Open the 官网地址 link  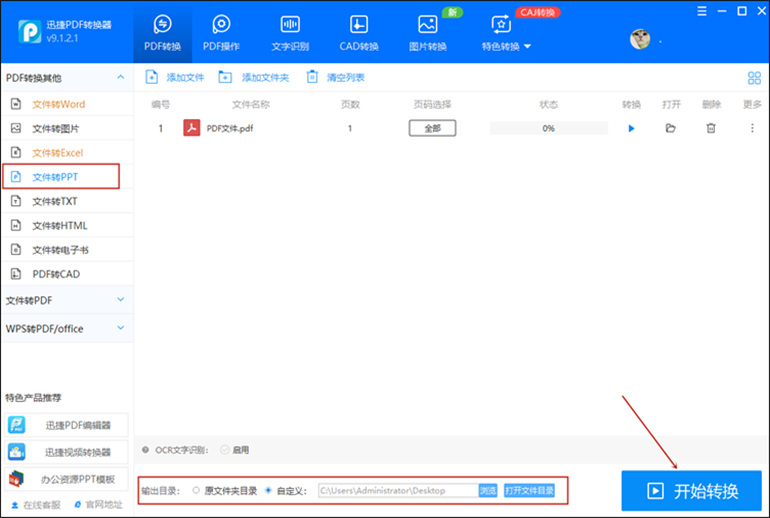pos(98,505)
